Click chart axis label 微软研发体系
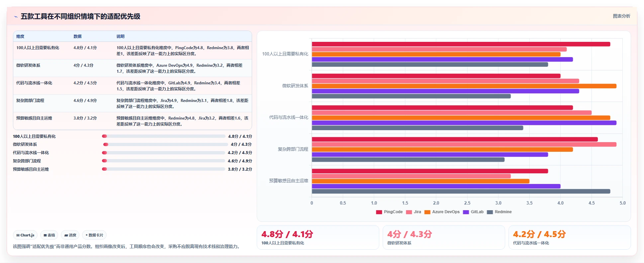This screenshot has height=263, width=644. coord(295,86)
